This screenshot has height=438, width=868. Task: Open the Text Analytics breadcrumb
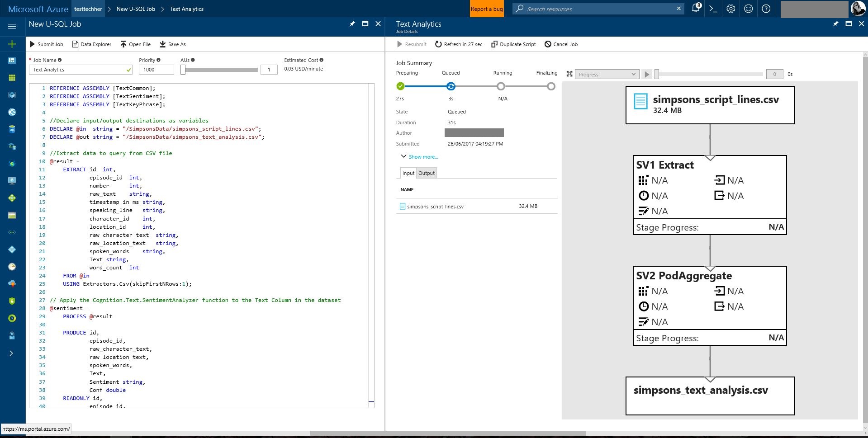tap(186, 9)
